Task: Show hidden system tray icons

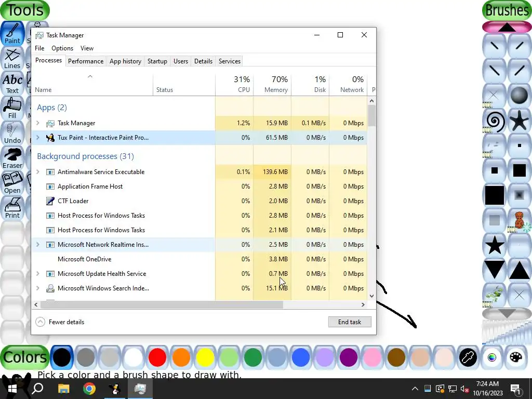Action: (x=415, y=389)
